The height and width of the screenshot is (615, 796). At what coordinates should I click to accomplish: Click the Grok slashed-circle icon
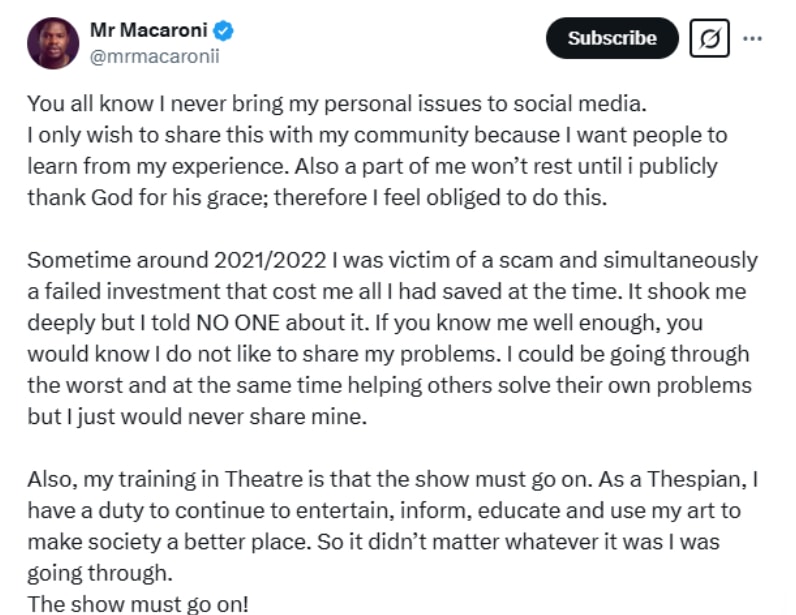(710, 39)
